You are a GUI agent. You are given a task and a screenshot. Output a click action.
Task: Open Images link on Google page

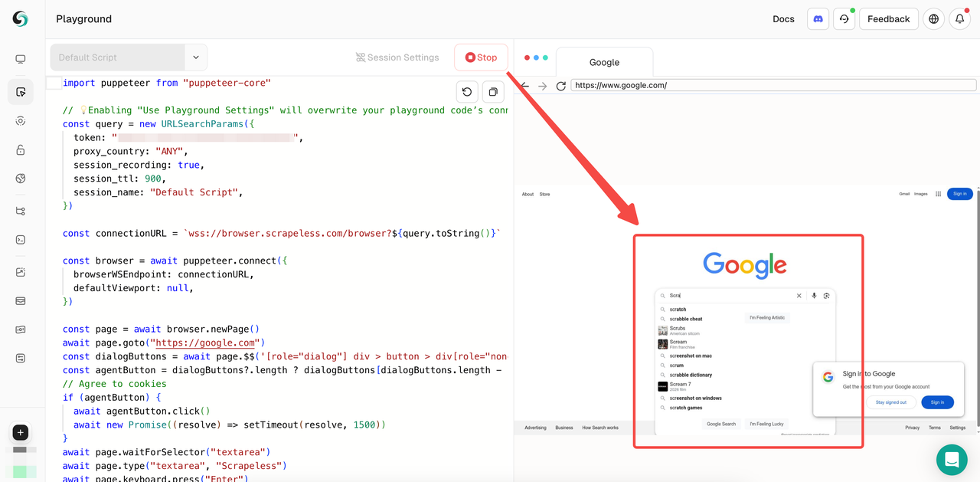tap(920, 194)
